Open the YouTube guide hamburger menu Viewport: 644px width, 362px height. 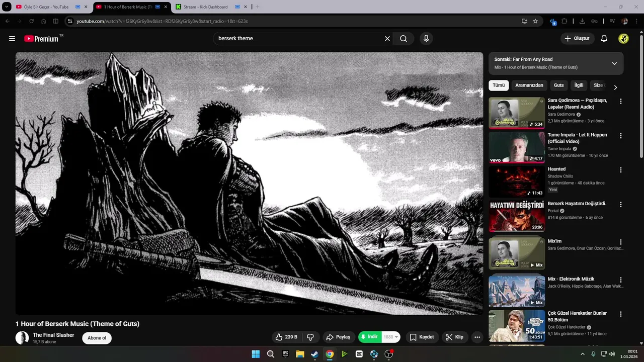tap(12, 39)
